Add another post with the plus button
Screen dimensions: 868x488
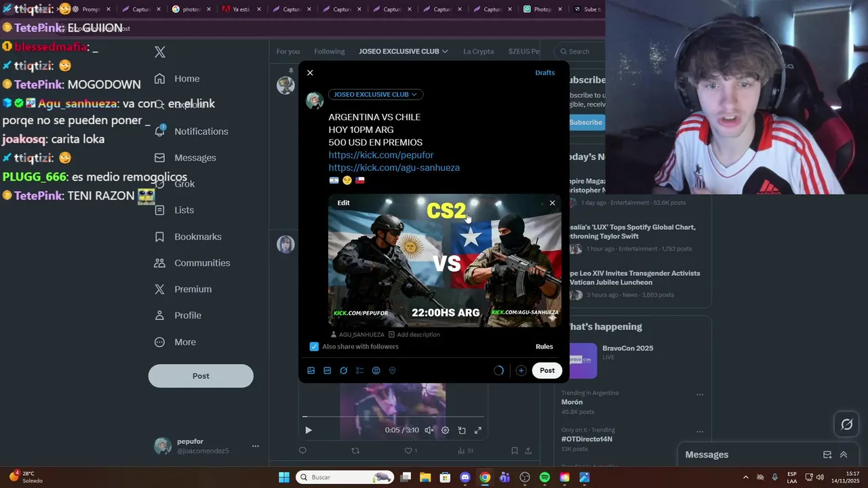521,371
